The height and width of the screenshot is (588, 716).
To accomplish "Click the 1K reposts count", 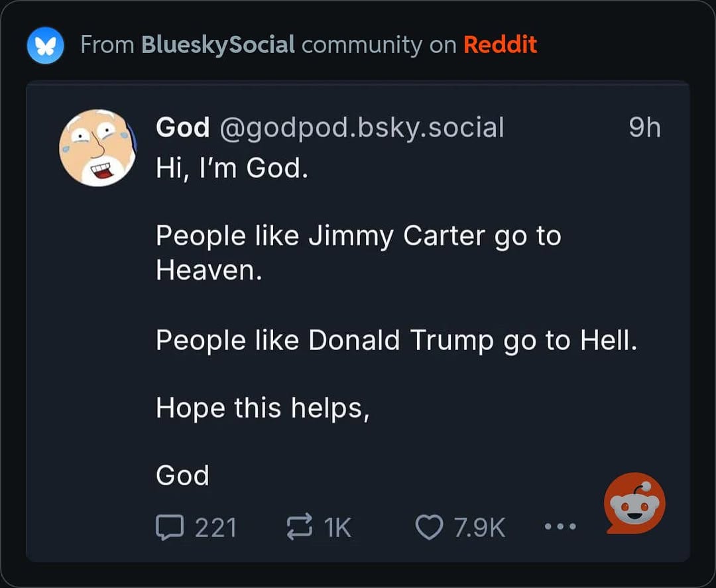I will tap(337, 528).
